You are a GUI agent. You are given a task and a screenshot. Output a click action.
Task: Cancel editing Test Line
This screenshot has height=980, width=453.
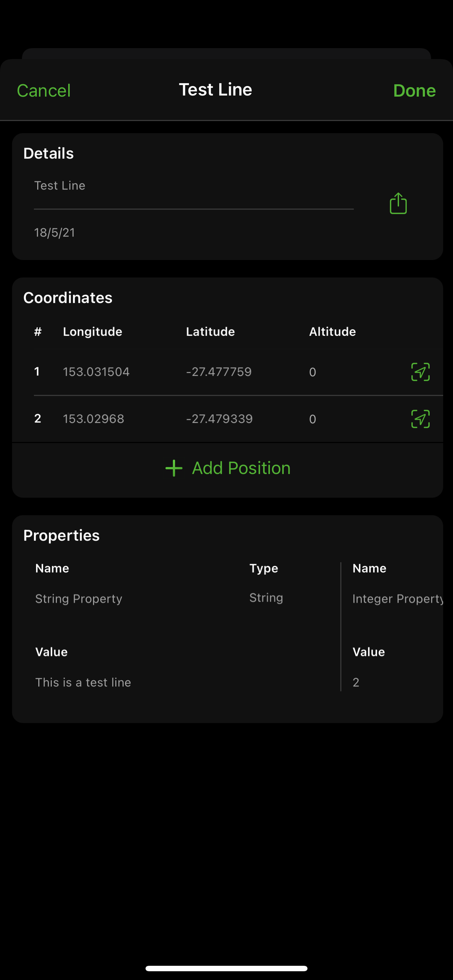(x=44, y=90)
